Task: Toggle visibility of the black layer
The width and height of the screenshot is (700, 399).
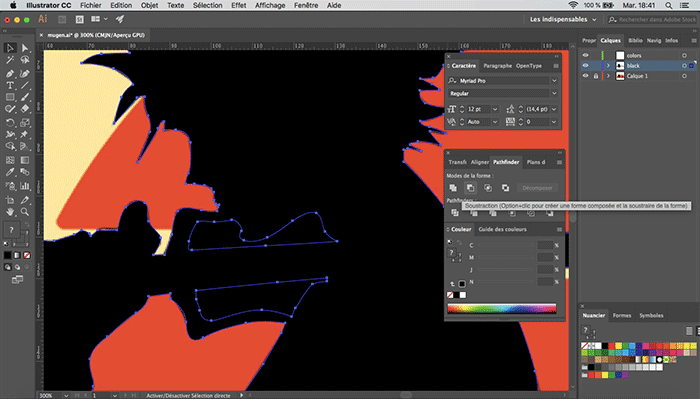Action: (585, 66)
